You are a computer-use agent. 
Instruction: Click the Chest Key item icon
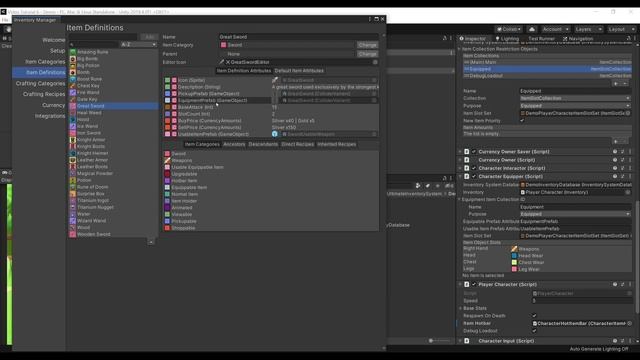73,86
